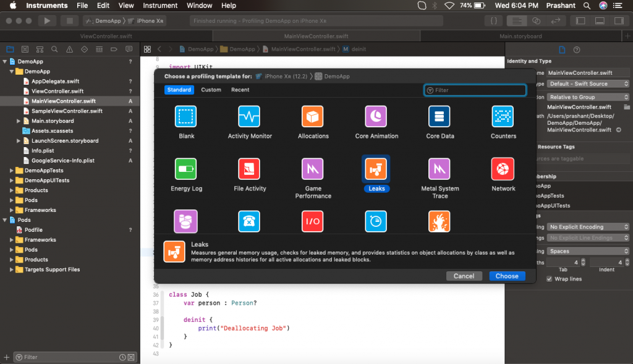Image resolution: width=633 pixels, height=364 pixels.
Task: Switch to the Custom templates tab
Action: [211, 90]
